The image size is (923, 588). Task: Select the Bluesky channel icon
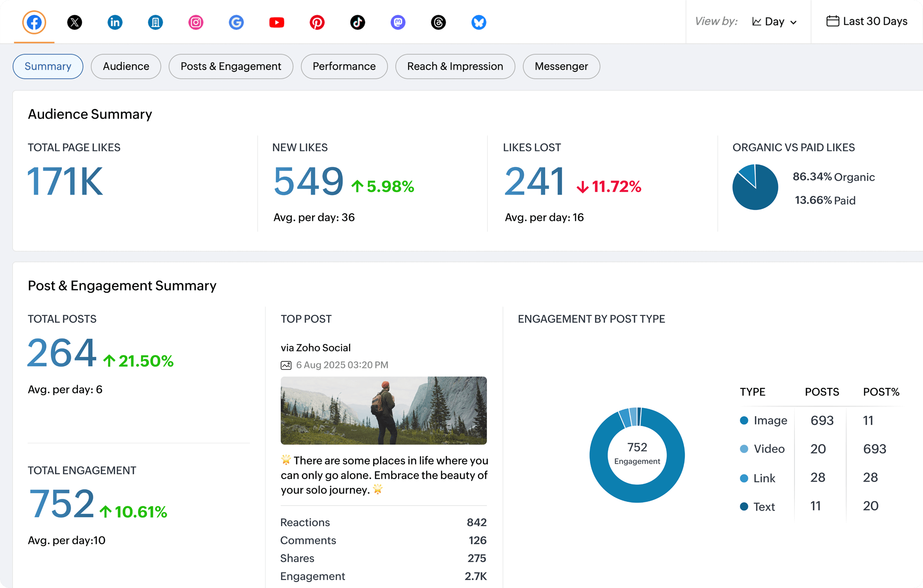478,22
